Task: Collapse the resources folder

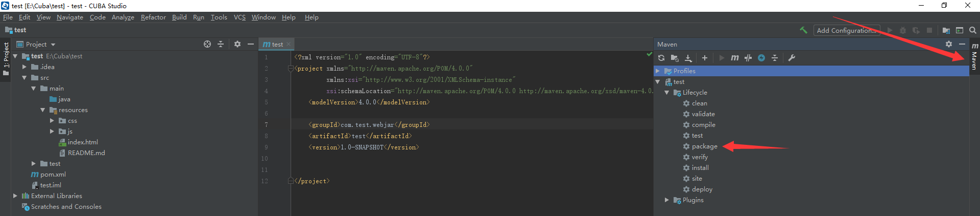Action: pos(43,110)
